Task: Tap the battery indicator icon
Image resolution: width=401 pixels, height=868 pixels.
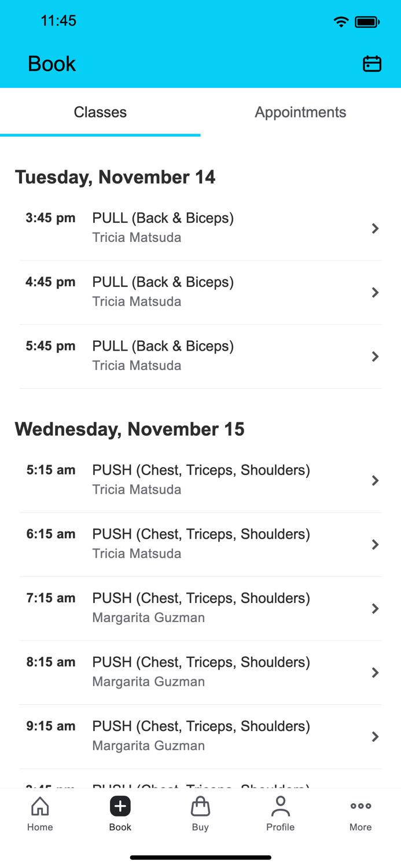Action: point(367,21)
